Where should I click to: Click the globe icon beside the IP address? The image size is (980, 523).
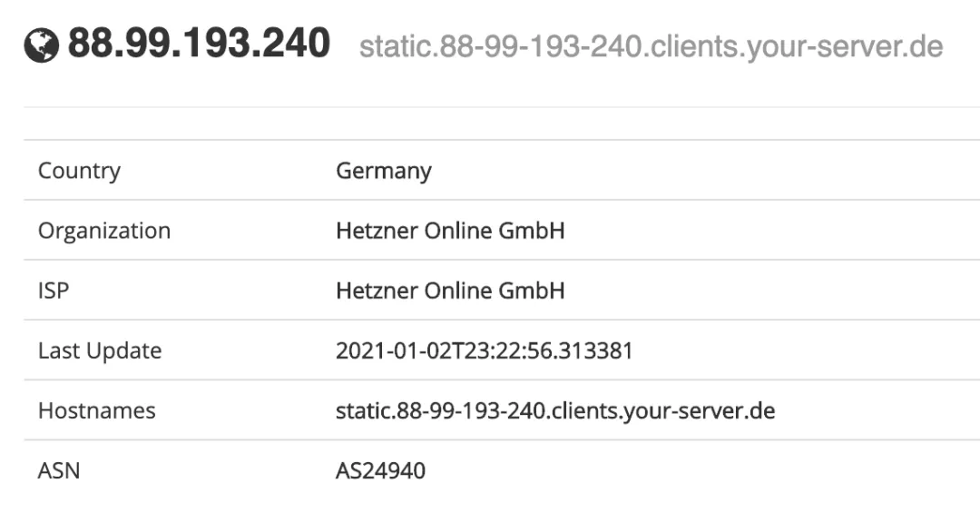[42, 46]
